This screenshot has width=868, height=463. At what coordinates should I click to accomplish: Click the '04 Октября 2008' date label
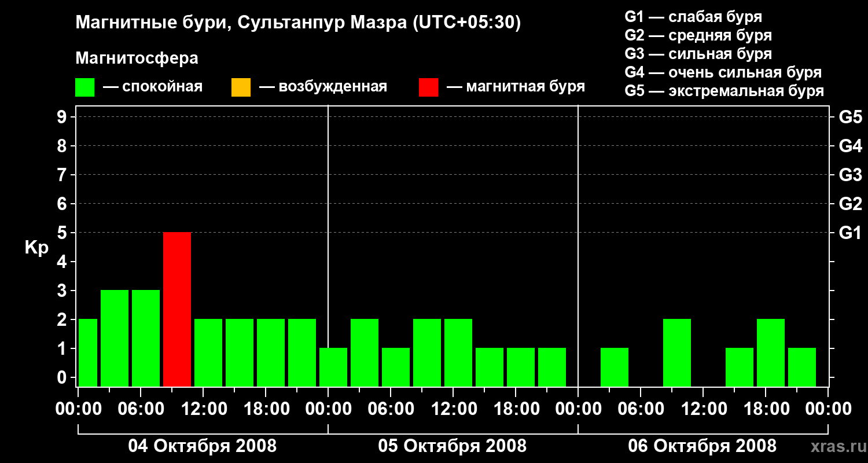coord(203,446)
